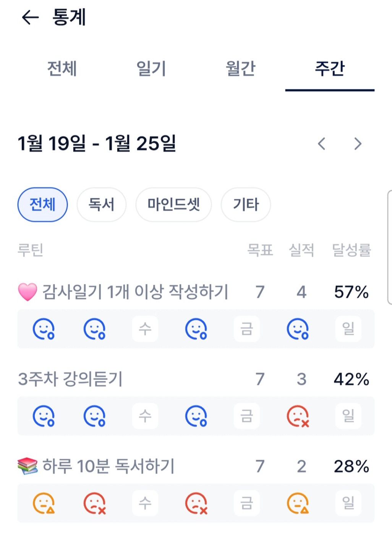Filter routines by 마인드셋 chip

click(x=173, y=204)
